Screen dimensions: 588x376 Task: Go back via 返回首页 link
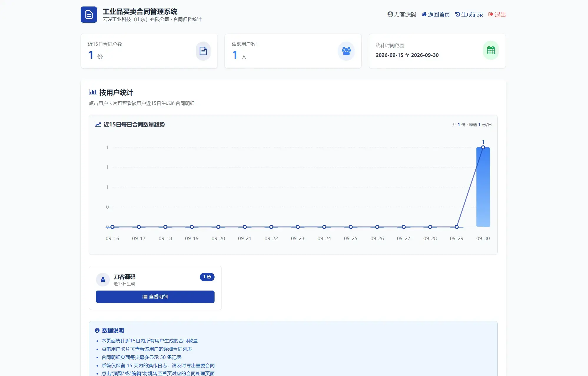pyautogui.click(x=436, y=14)
